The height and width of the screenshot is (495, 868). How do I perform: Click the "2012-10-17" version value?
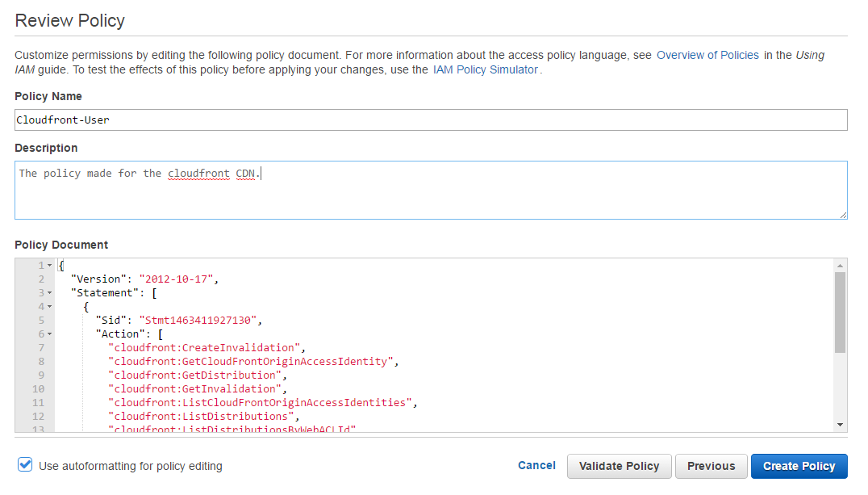(176, 279)
